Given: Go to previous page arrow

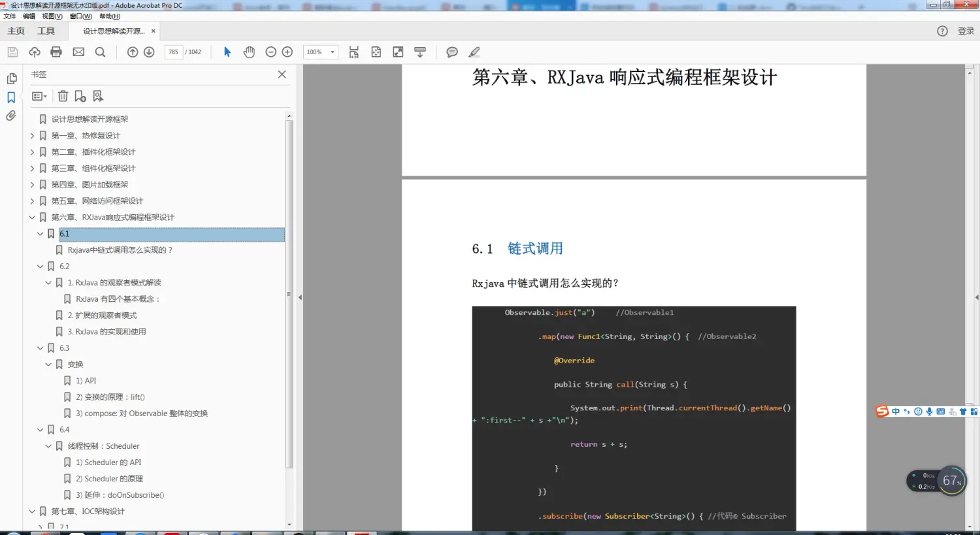Looking at the screenshot, I should pyautogui.click(x=133, y=52).
